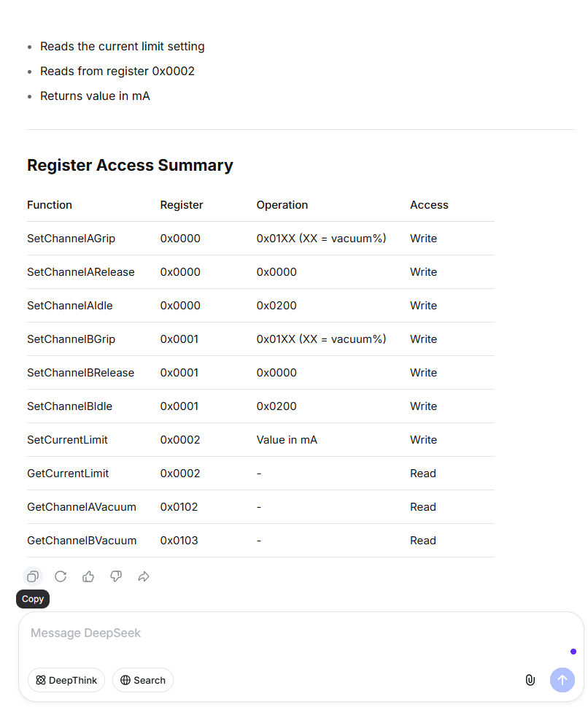Click 0x0200 operation in SetChannelAIdle row
This screenshot has height=707, width=588.
tap(276, 305)
